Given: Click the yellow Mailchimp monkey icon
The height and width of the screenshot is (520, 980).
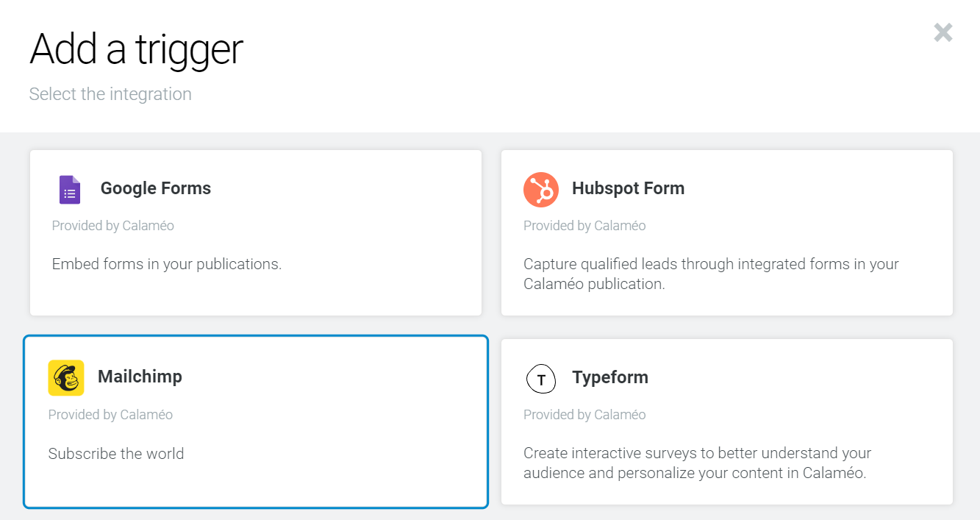Looking at the screenshot, I should click(66, 377).
